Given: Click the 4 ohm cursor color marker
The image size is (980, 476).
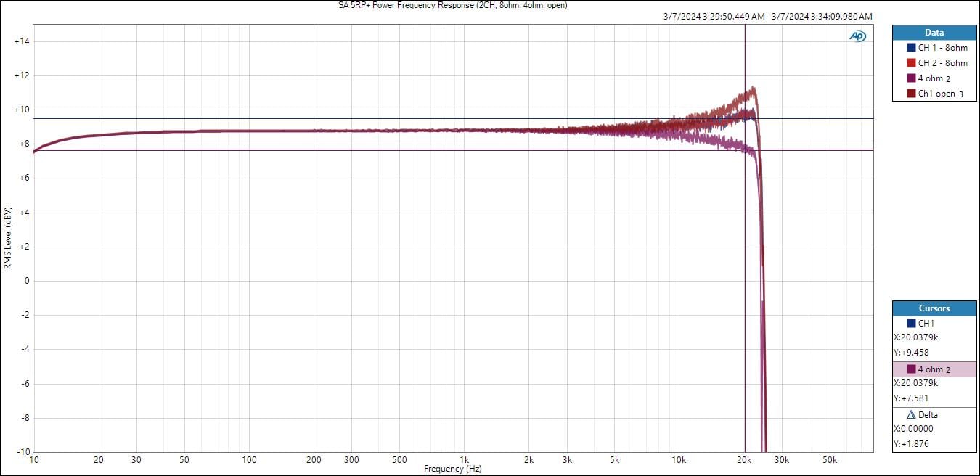Looking at the screenshot, I should (x=912, y=369).
